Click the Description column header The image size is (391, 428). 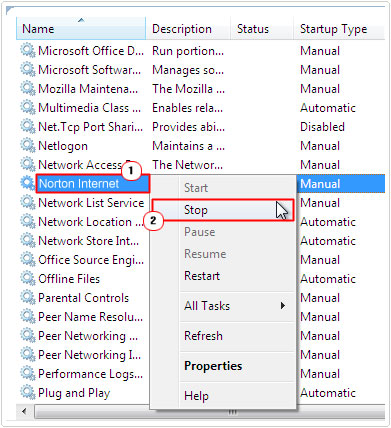tap(188, 29)
